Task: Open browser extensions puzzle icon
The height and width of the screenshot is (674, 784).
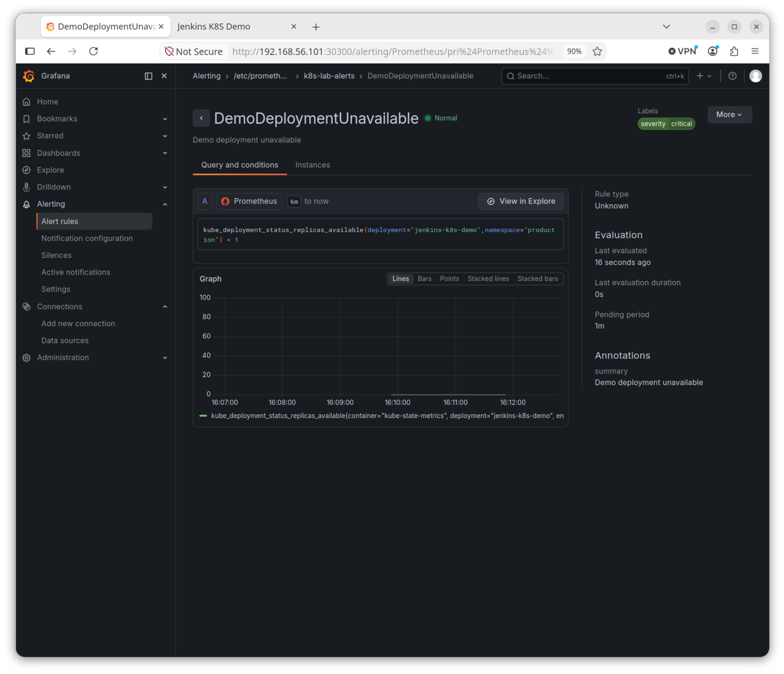Action: click(734, 51)
